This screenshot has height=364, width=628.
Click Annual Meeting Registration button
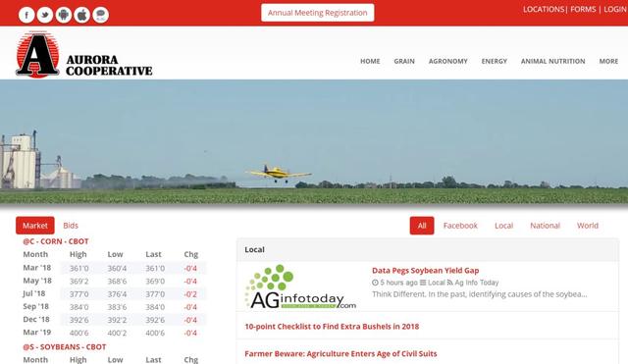coord(318,13)
